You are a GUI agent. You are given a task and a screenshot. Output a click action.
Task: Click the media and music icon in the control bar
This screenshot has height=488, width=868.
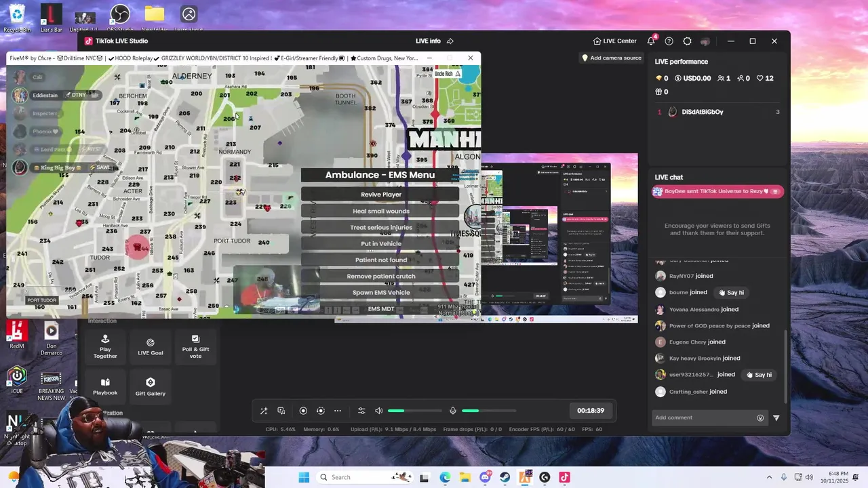[x=281, y=411]
